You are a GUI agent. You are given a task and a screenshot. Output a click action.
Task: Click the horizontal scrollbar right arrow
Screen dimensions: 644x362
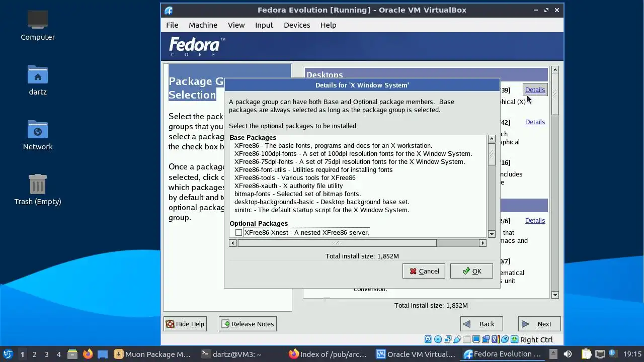482,243
